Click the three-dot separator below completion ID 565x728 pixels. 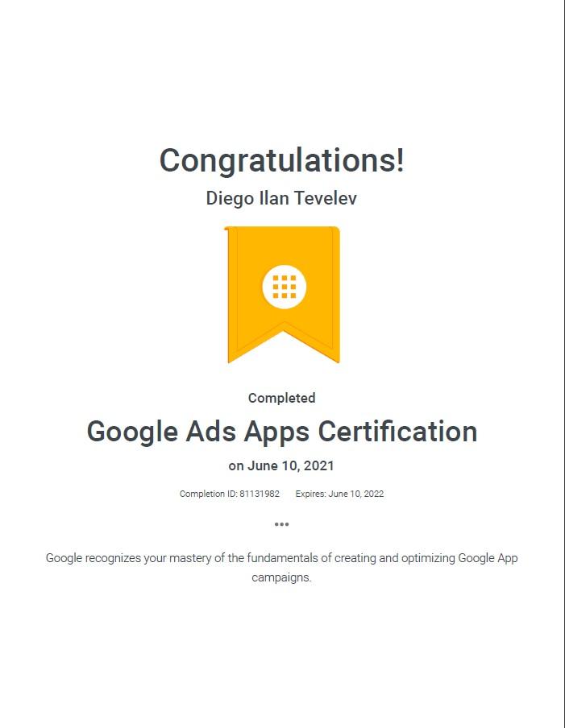(281, 524)
